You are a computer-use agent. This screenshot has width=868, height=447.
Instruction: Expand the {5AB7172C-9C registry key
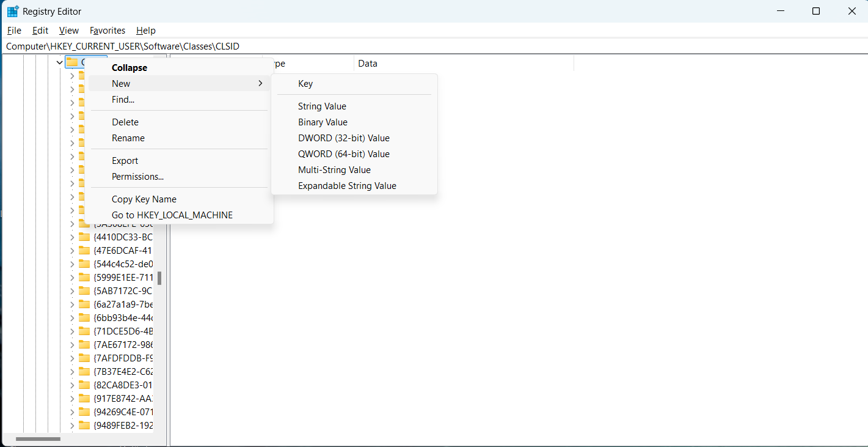[72, 291]
